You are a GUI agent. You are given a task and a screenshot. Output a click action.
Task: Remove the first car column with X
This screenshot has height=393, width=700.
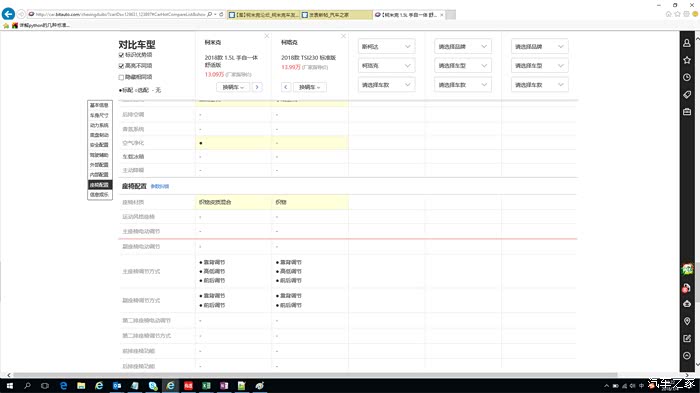(x=267, y=36)
